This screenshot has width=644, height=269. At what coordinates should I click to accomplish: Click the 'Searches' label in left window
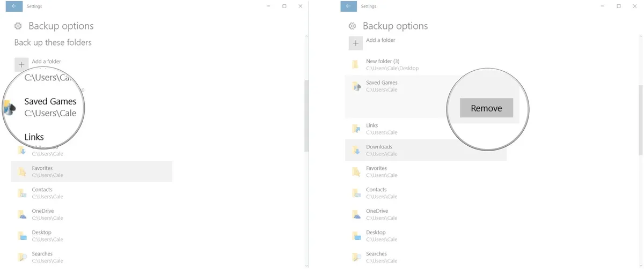pos(42,254)
